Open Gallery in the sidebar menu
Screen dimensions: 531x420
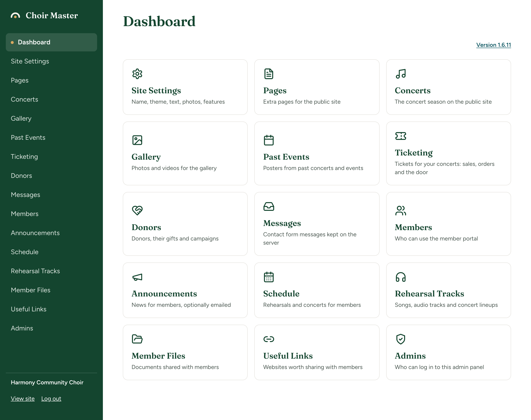(51, 119)
